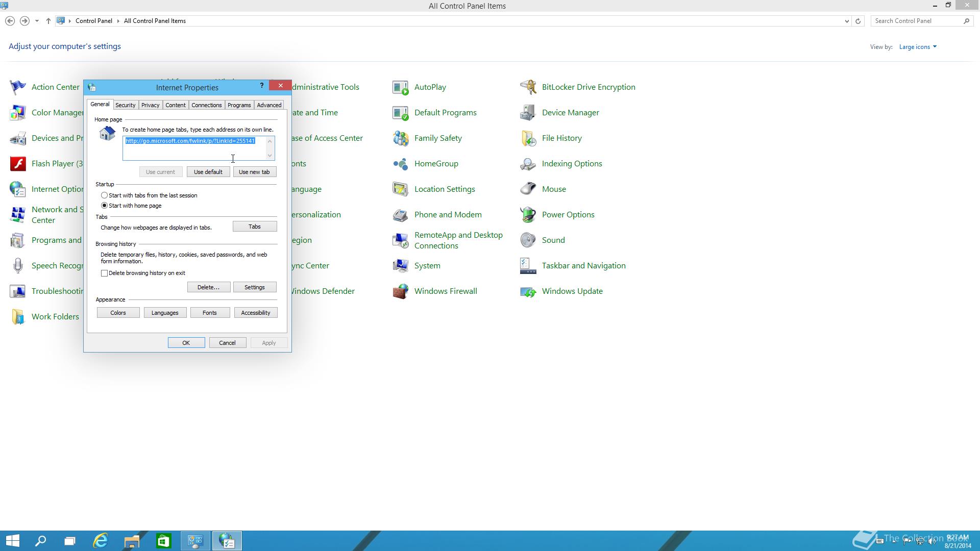Open the Windows Store taskbar icon
Image resolution: width=980 pixels, height=551 pixels.
[163, 541]
